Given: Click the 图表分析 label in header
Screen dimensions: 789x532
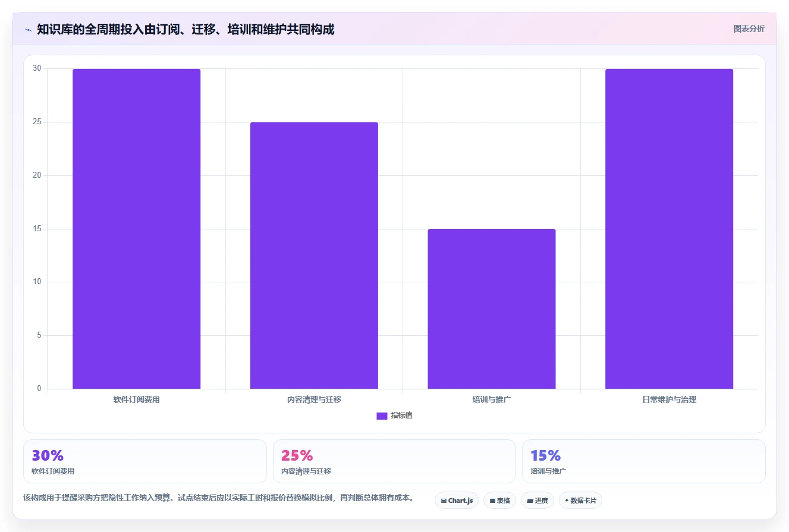Looking at the screenshot, I should coord(749,29).
